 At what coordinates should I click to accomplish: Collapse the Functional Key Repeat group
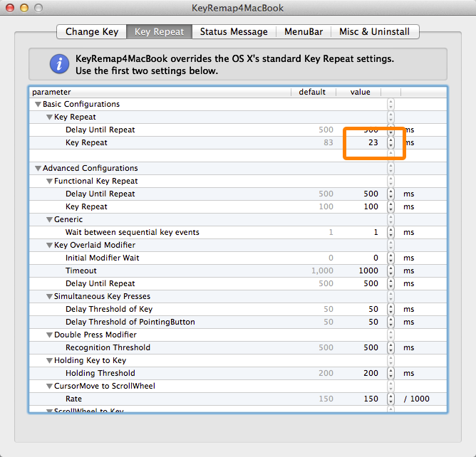(49, 182)
